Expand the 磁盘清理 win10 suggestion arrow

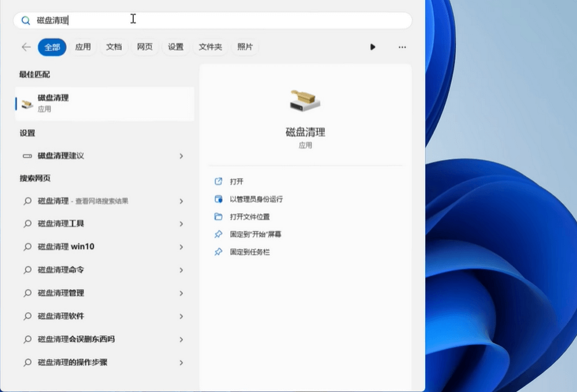[181, 247]
